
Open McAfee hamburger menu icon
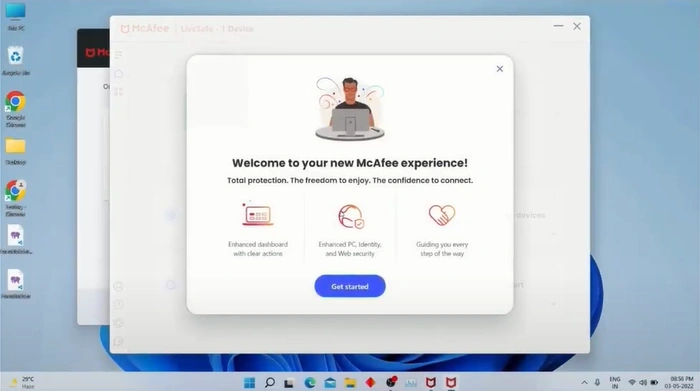coord(118,55)
